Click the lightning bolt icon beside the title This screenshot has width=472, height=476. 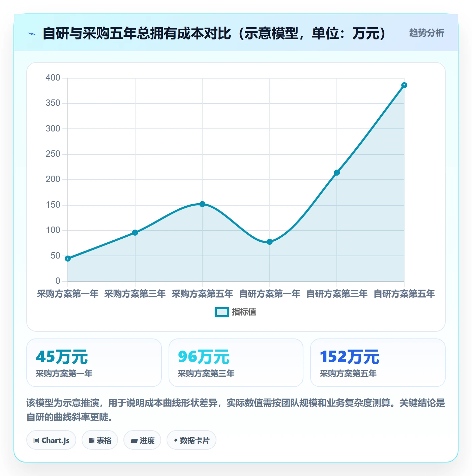point(32,34)
